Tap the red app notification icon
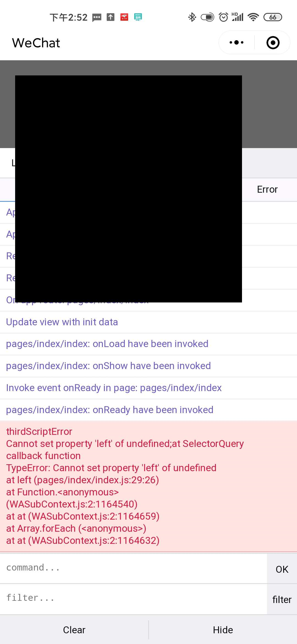 pyautogui.click(x=124, y=17)
